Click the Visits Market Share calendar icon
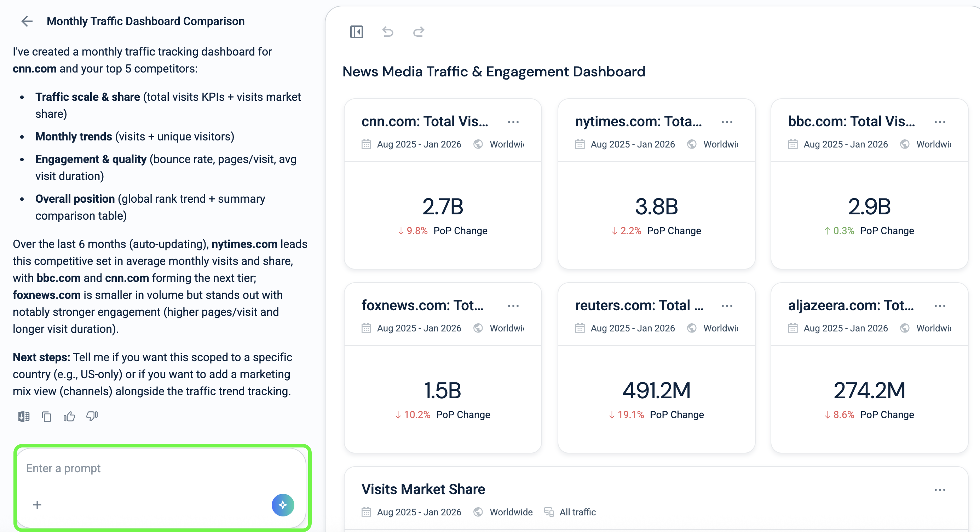This screenshot has height=532, width=980. [366, 512]
